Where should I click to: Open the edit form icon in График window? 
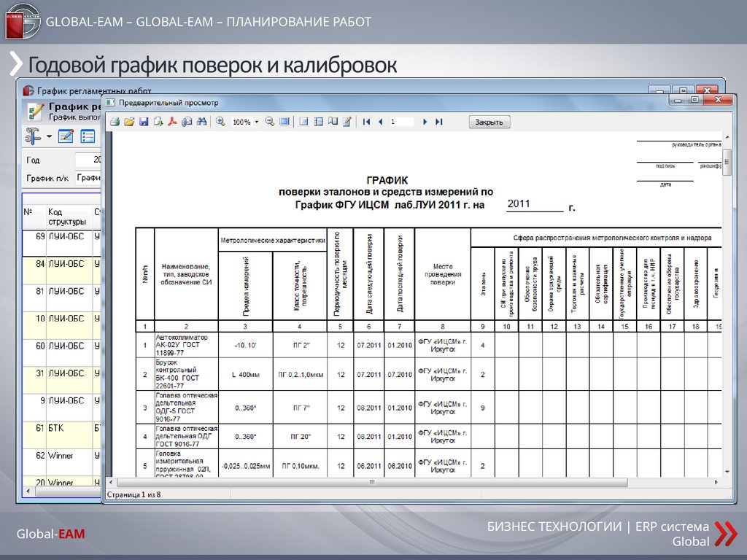coord(66,136)
